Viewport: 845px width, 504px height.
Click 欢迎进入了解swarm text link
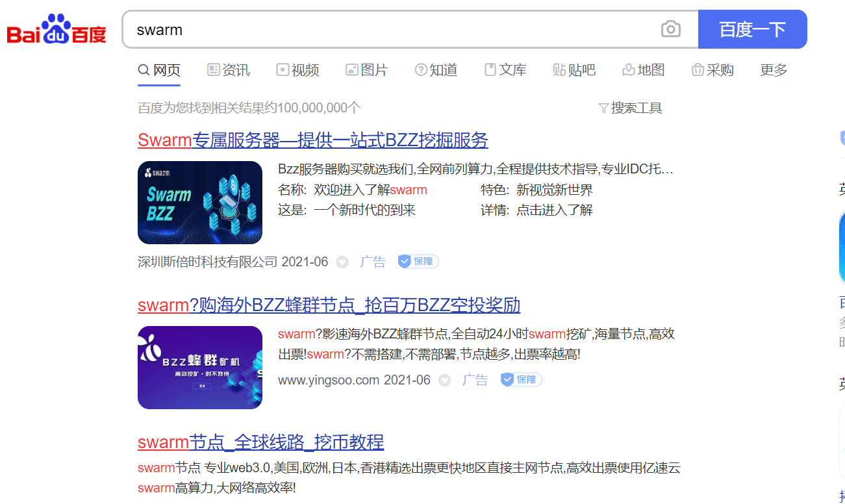[370, 190]
